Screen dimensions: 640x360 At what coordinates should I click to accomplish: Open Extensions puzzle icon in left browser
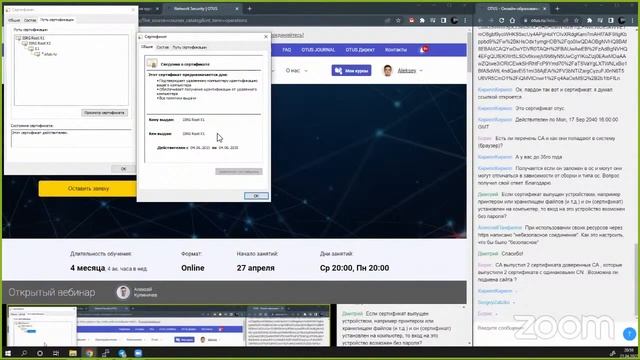[422, 20]
